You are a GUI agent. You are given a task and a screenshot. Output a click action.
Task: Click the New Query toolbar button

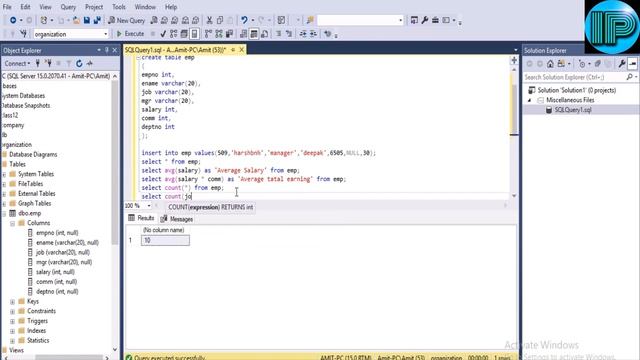click(x=127, y=20)
